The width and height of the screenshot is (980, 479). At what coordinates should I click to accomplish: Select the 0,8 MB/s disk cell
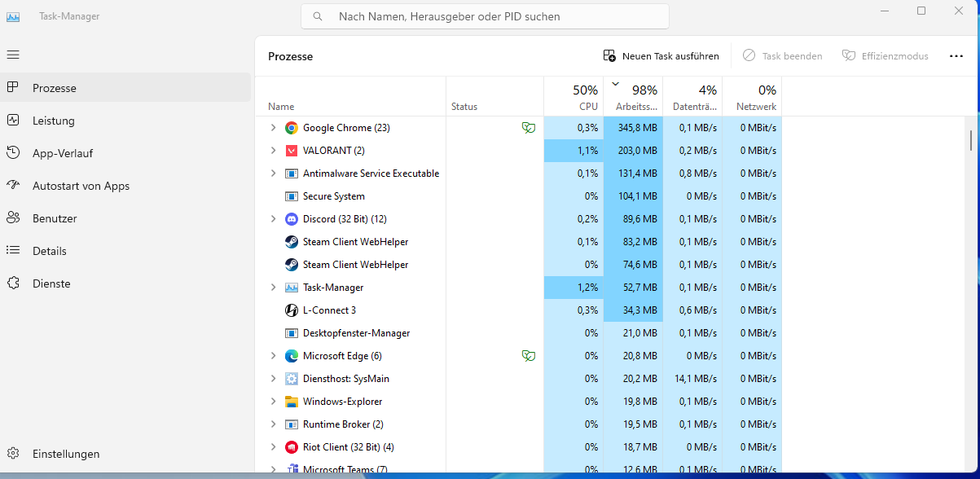pyautogui.click(x=692, y=174)
